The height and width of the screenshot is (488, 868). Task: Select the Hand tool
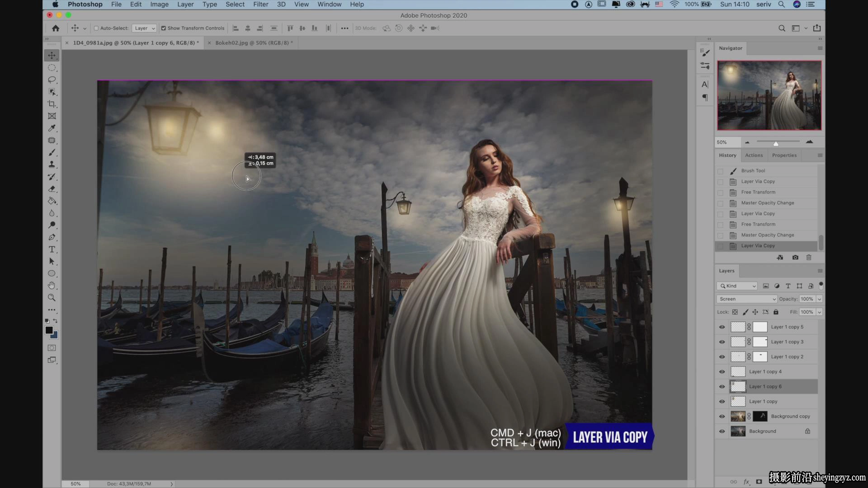point(52,286)
